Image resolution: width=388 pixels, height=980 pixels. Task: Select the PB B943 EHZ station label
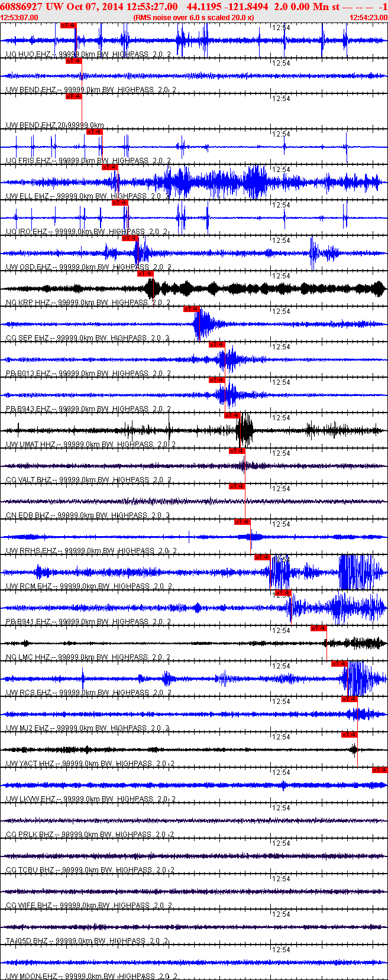coord(89,409)
